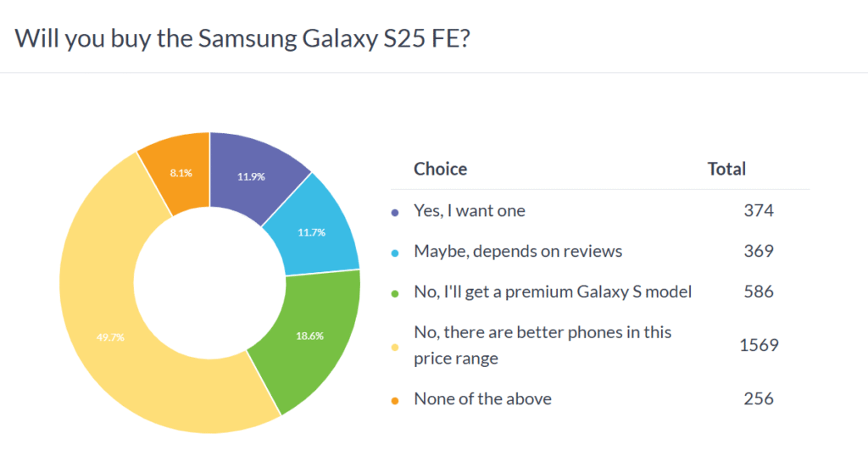The height and width of the screenshot is (456, 868).
Task: Click the 'Choice' column header
Action: click(x=440, y=169)
